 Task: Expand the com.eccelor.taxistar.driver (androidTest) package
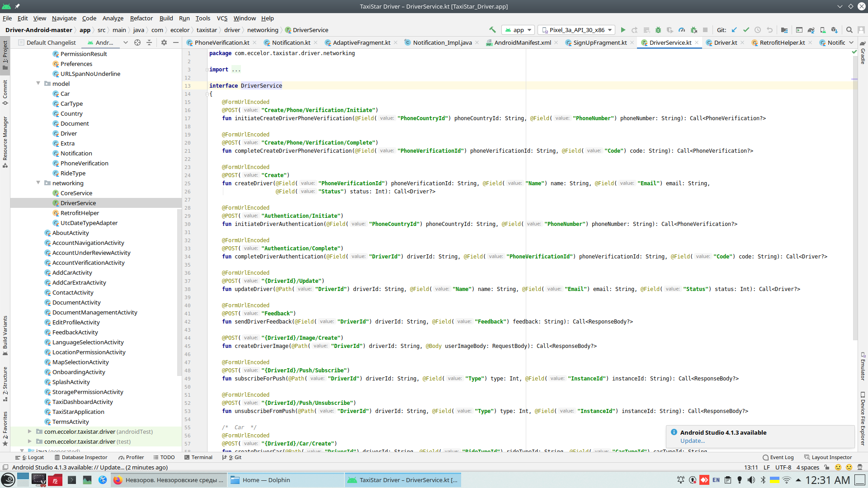click(x=30, y=432)
